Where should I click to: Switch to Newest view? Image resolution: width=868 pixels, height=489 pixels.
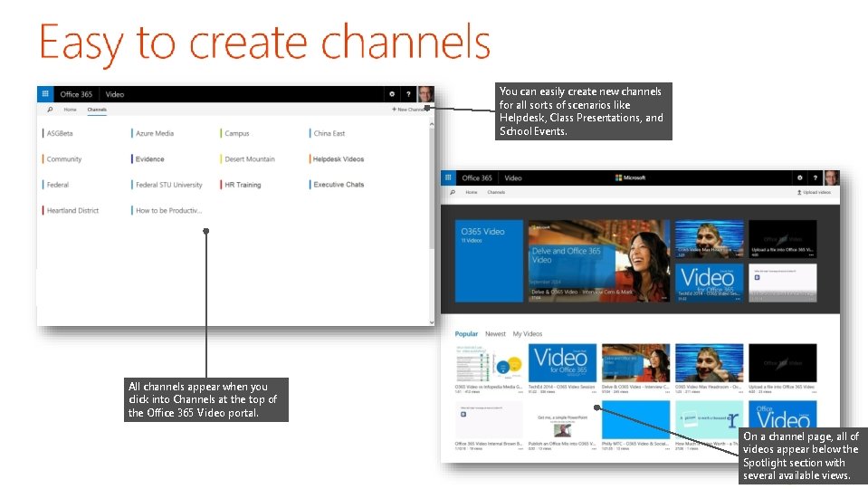coord(495,334)
